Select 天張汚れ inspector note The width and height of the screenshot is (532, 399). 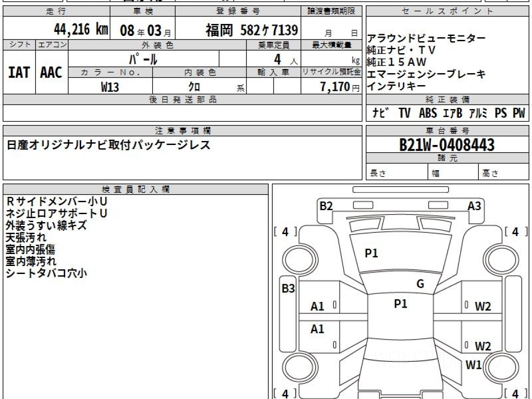(26, 237)
